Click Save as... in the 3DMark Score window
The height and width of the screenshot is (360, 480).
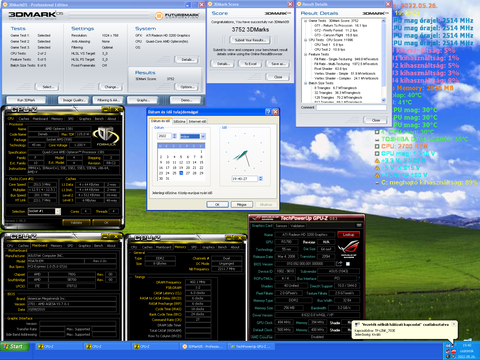click(277, 64)
